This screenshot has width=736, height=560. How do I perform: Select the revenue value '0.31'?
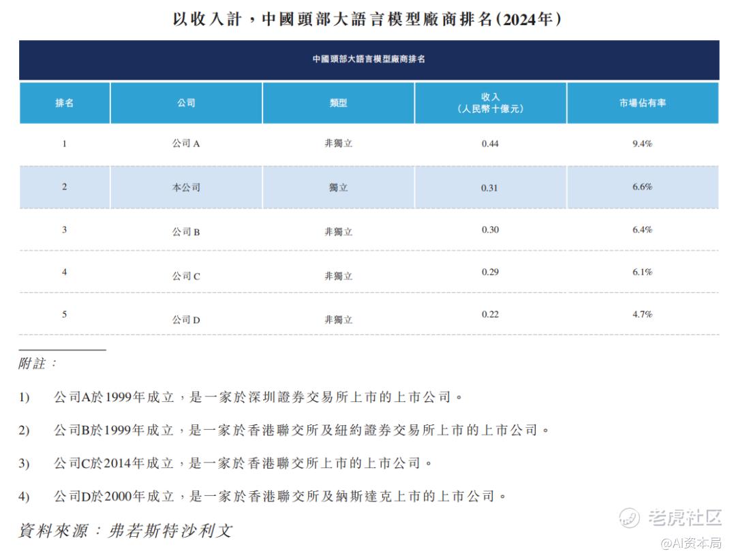coord(489,188)
